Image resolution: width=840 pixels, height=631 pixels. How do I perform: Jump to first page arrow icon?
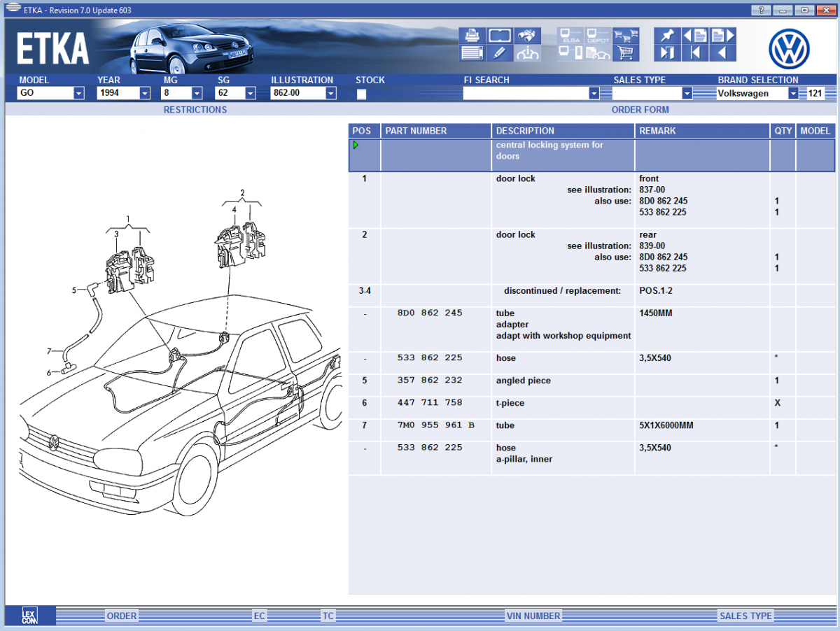[x=695, y=52]
